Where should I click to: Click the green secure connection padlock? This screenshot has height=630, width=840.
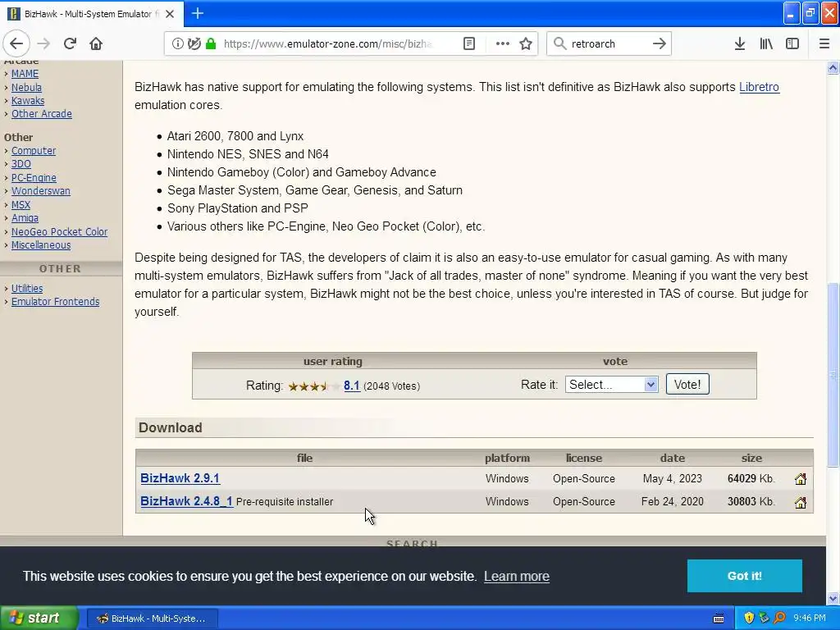coord(211,43)
